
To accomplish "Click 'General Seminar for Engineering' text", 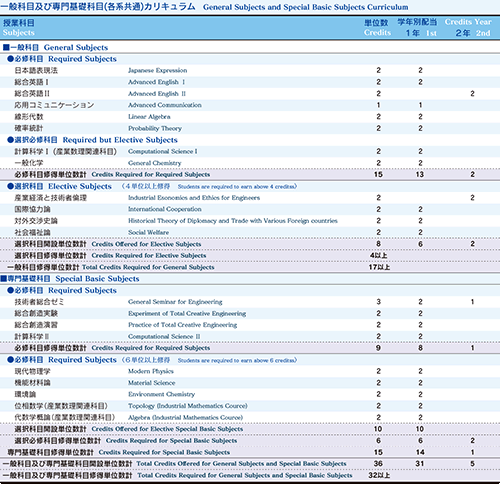I will (175, 302).
